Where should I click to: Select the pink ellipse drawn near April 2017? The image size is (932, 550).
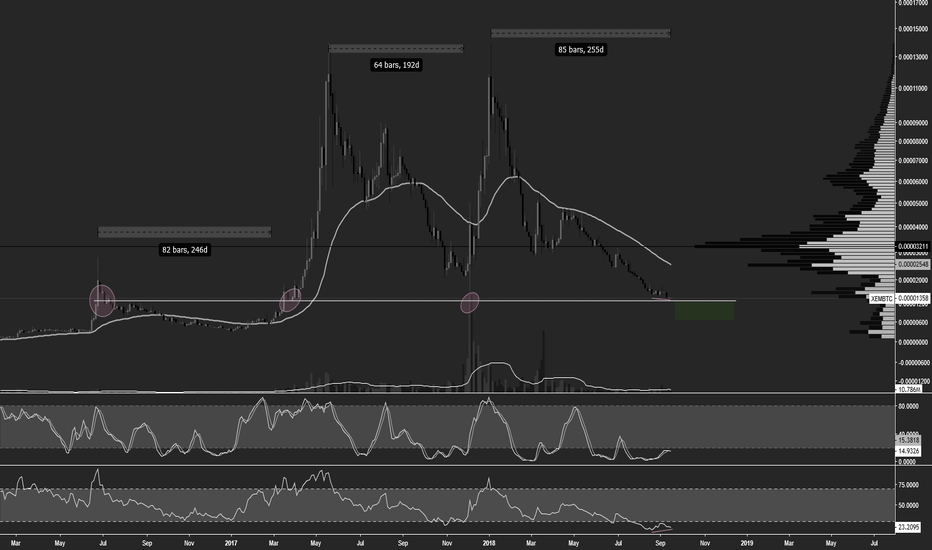pos(290,300)
